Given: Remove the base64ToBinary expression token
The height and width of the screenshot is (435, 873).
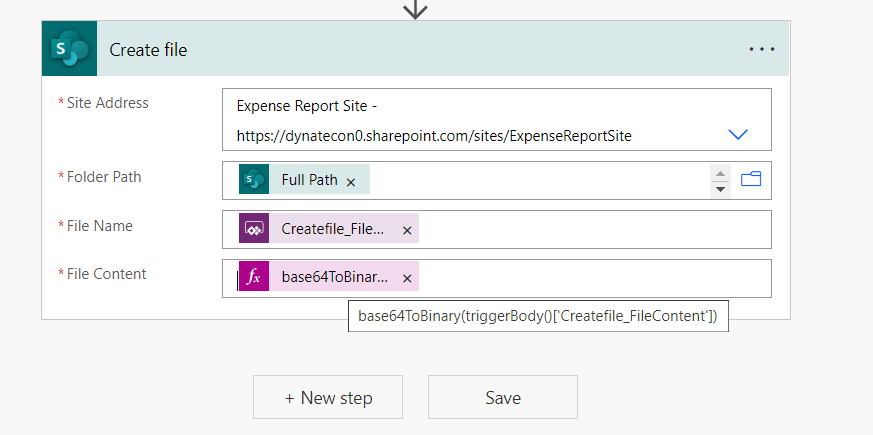Looking at the screenshot, I should pyautogui.click(x=407, y=279).
